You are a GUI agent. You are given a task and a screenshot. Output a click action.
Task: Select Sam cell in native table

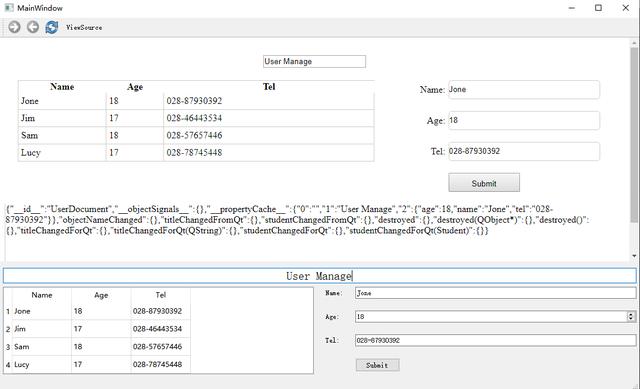(x=42, y=347)
